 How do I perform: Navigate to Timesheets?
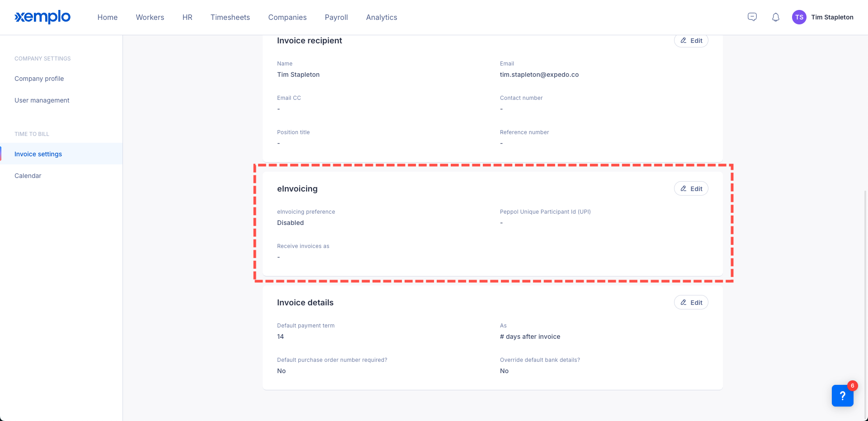(230, 17)
